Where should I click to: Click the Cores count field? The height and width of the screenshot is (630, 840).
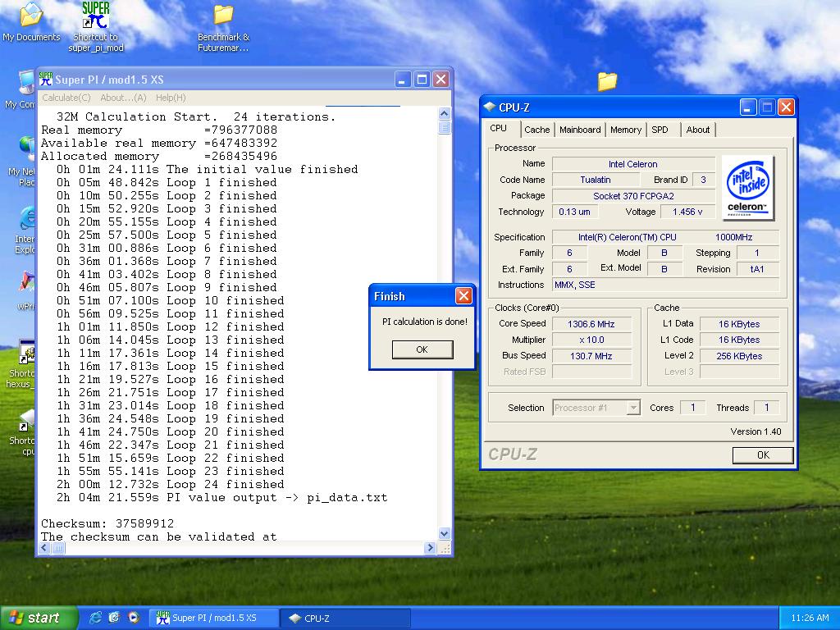coord(692,408)
